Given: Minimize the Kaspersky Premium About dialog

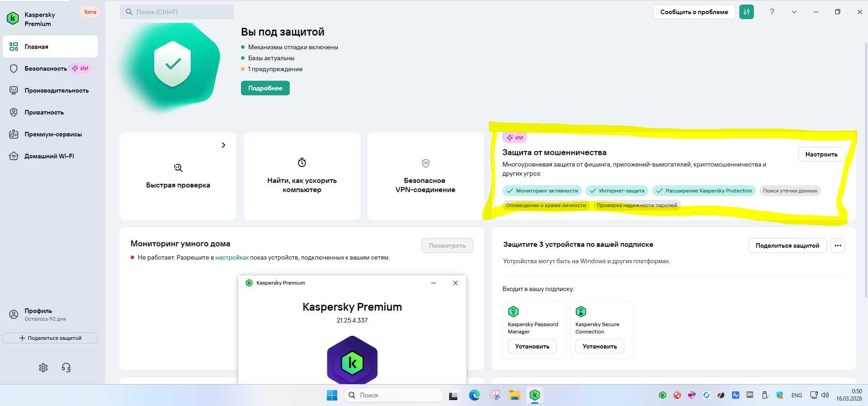Looking at the screenshot, I should pyautogui.click(x=434, y=283).
